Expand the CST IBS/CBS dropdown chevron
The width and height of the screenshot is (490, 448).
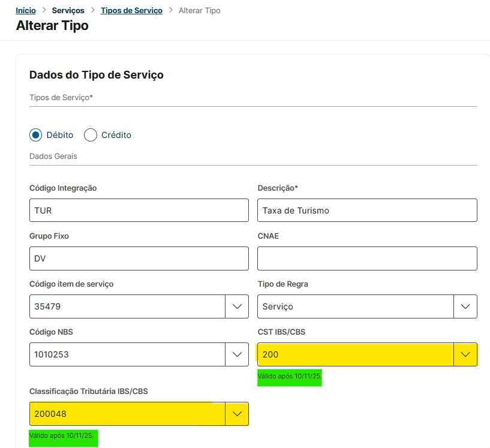(x=465, y=354)
